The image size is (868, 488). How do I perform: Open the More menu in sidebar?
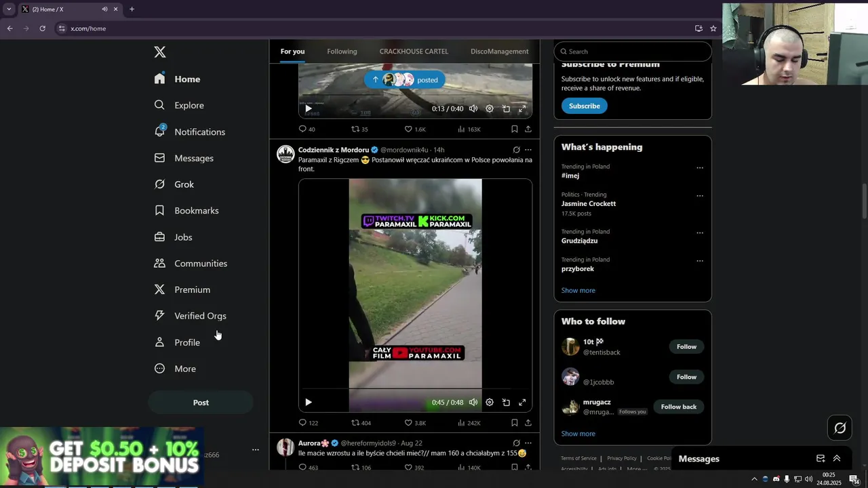[x=175, y=369]
